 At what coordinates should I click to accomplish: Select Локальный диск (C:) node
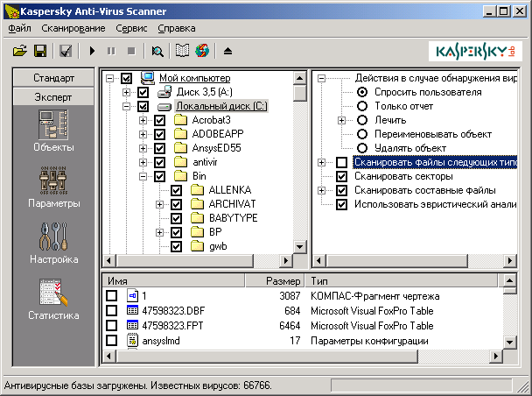click(221, 106)
